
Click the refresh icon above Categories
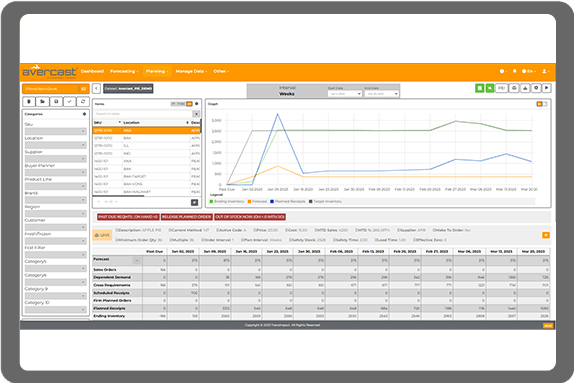(83, 101)
